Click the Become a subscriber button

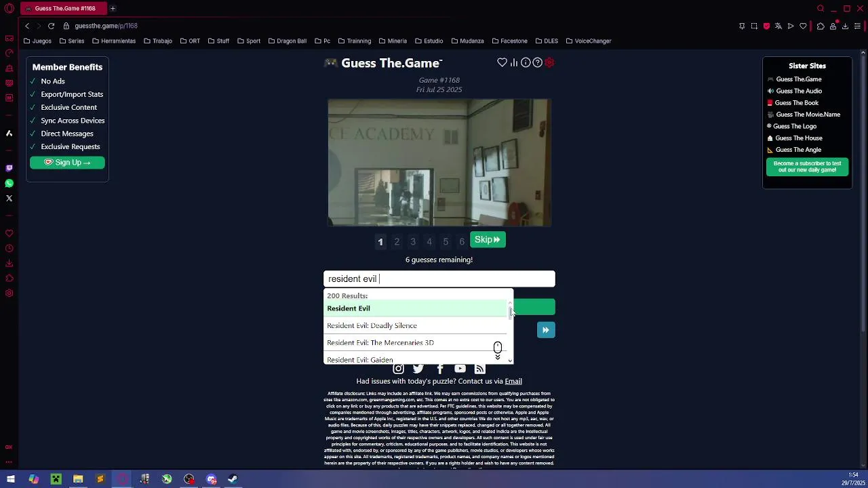pos(807,167)
